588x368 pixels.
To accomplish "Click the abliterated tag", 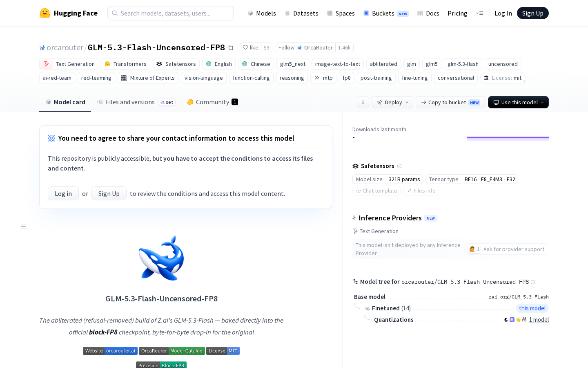I will [383, 64].
